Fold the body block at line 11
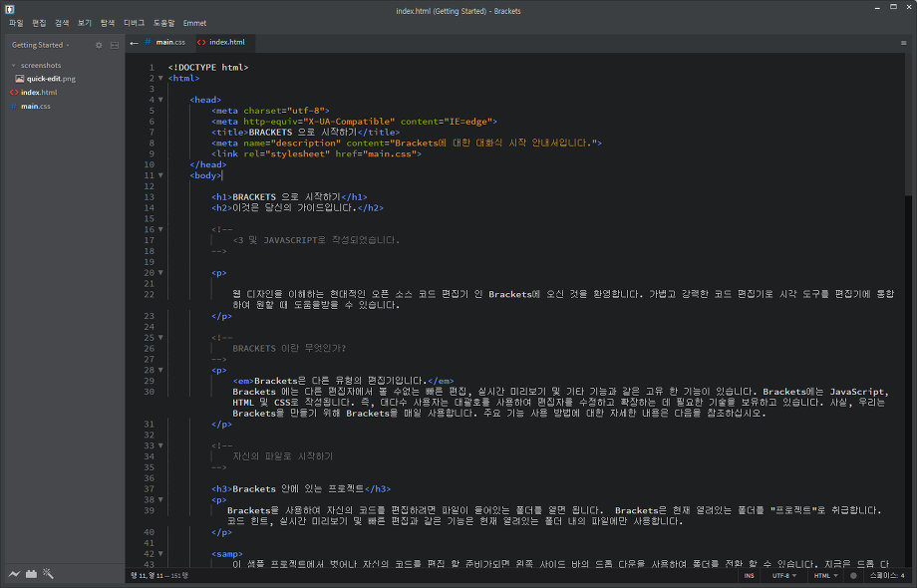Image resolution: width=917 pixels, height=588 pixels. click(x=160, y=175)
